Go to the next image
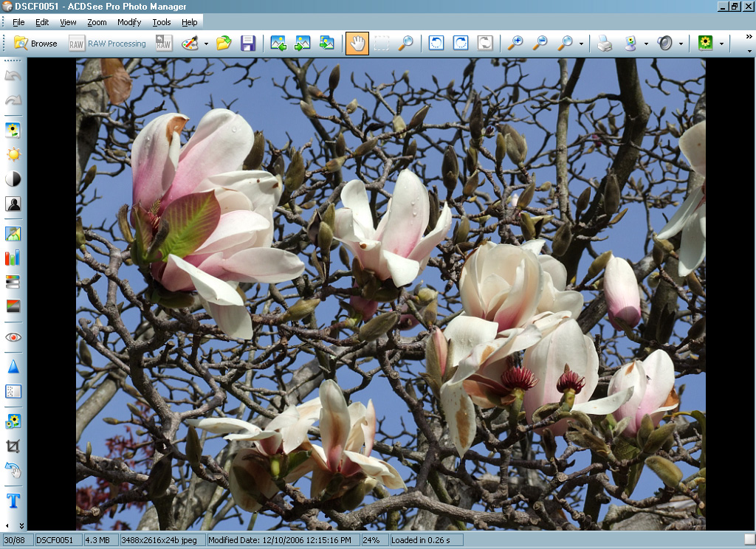756x549 pixels. (303, 44)
